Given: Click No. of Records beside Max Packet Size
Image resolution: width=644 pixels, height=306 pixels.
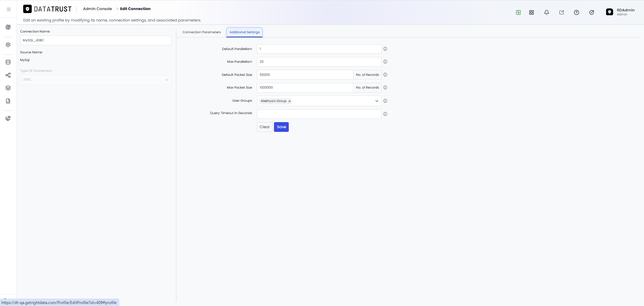Looking at the screenshot, I should (x=367, y=88).
